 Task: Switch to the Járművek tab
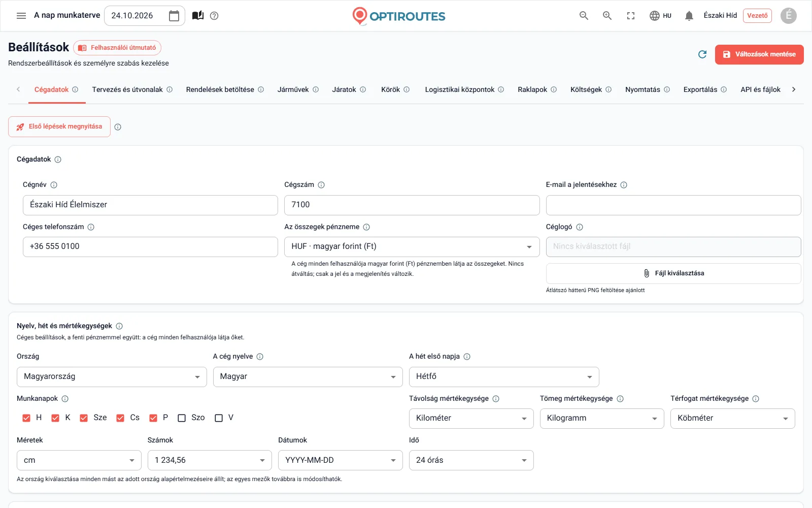[x=298, y=90]
